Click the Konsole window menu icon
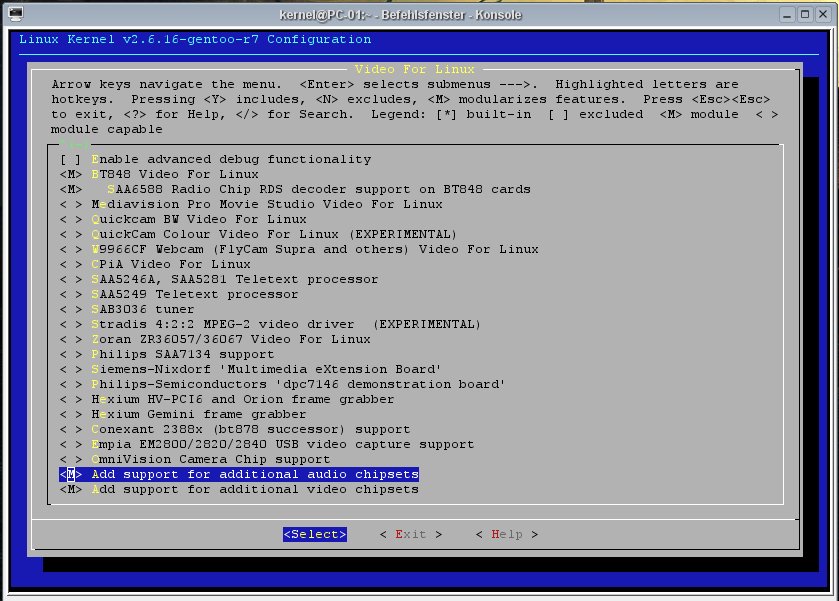The height and width of the screenshot is (601, 839). tap(16, 14)
